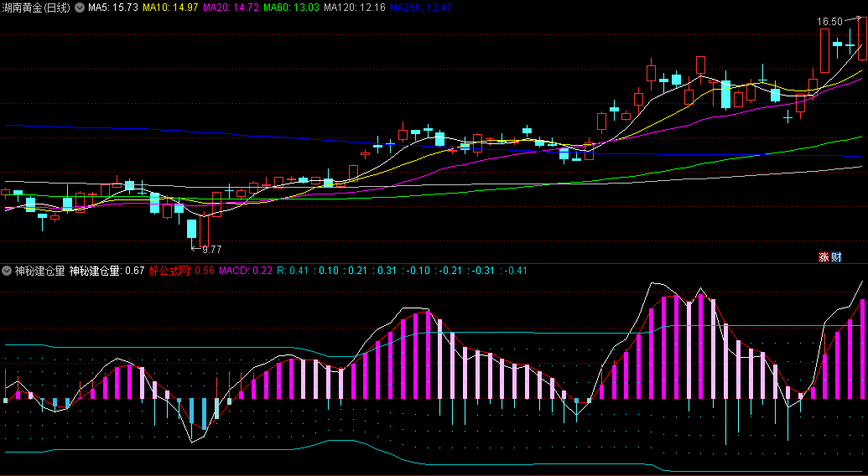Click the cyan : -0.41 value
The image size is (868, 476).
pos(514,271)
